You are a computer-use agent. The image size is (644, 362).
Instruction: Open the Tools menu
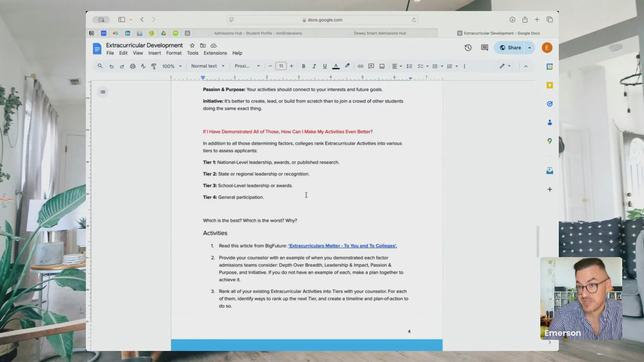(x=193, y=53)
